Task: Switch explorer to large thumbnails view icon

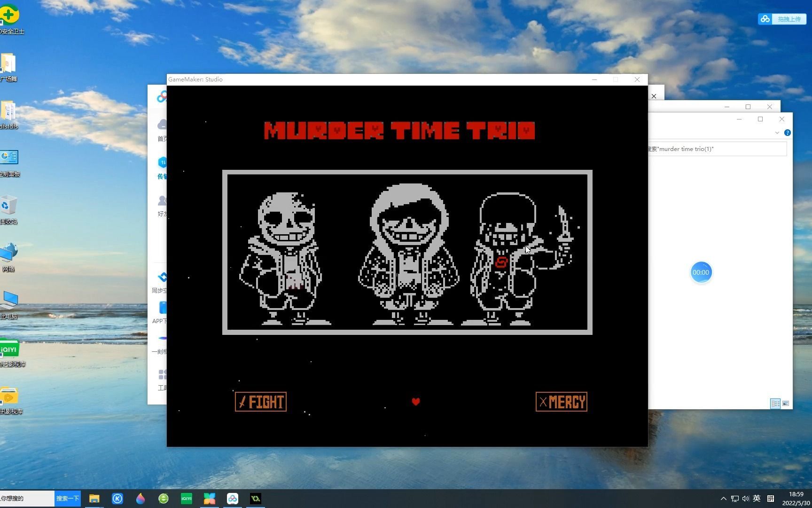Action: [x=786, y=404]
